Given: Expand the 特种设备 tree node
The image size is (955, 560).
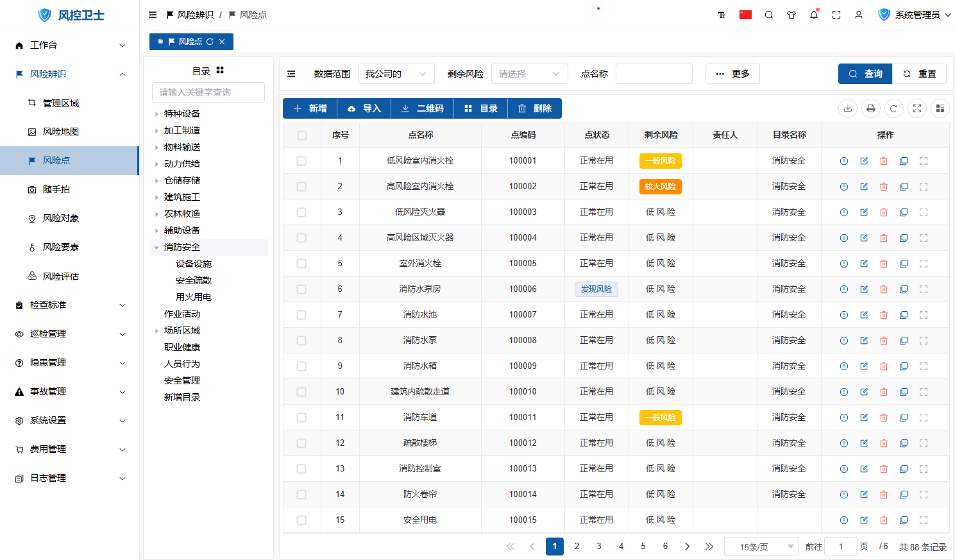Looking at the screenshot, I should click(156, 114).
